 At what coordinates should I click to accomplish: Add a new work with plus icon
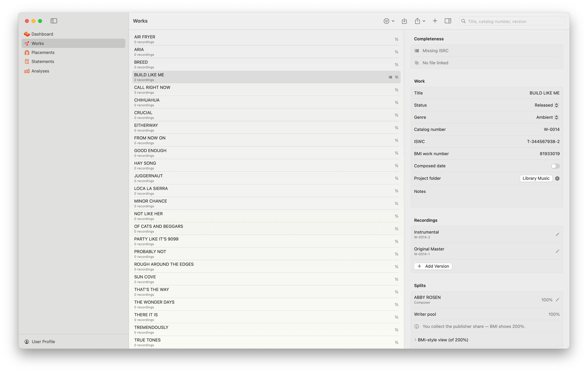[435, 21]
